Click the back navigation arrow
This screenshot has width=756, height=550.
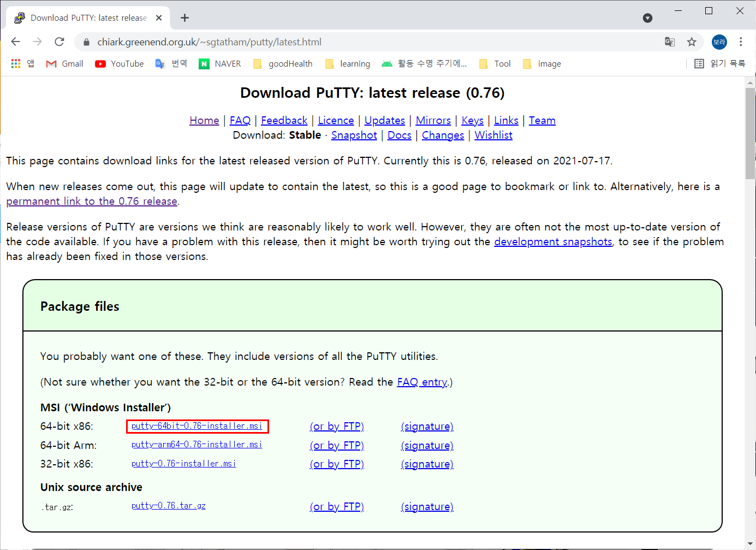[x=15, y=42]
